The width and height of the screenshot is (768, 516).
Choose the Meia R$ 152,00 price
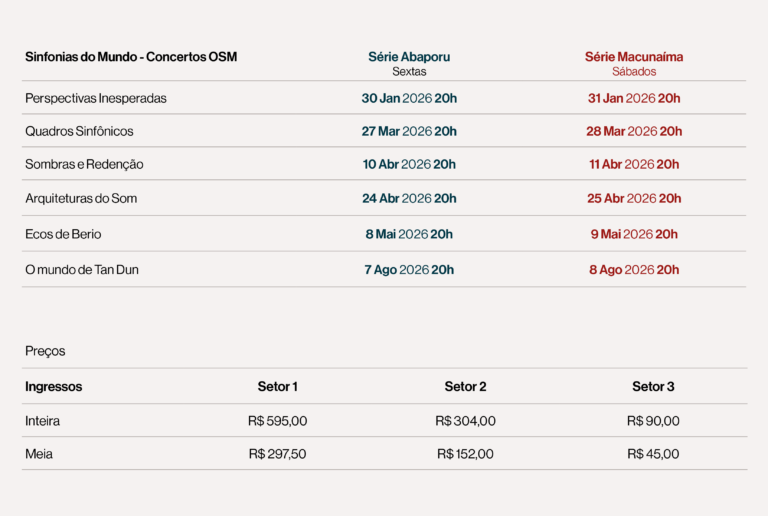tap(465, 454)
